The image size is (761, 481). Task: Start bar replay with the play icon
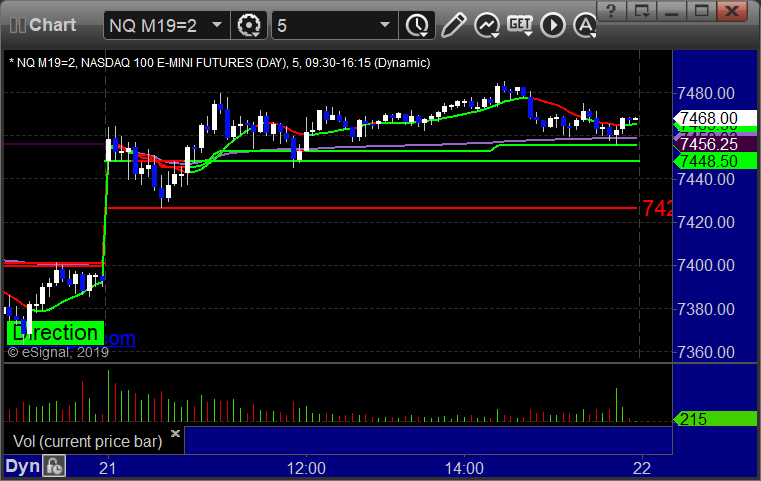(x=553, y=25)
